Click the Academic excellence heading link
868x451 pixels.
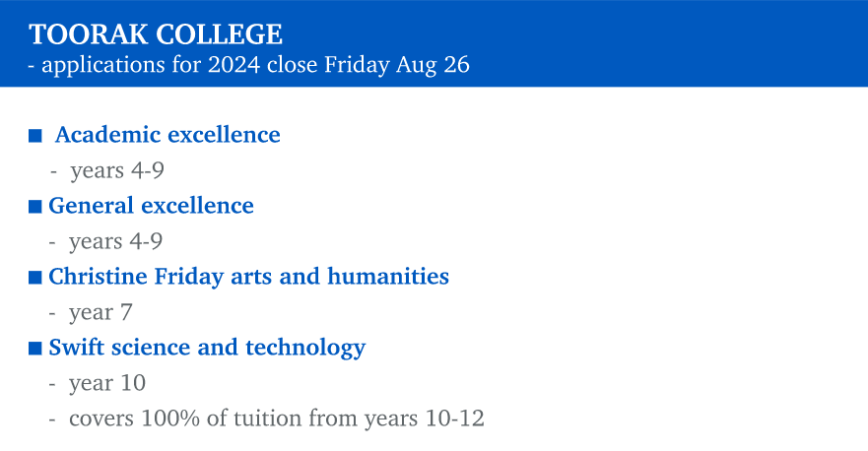click(x=167, y=135)
